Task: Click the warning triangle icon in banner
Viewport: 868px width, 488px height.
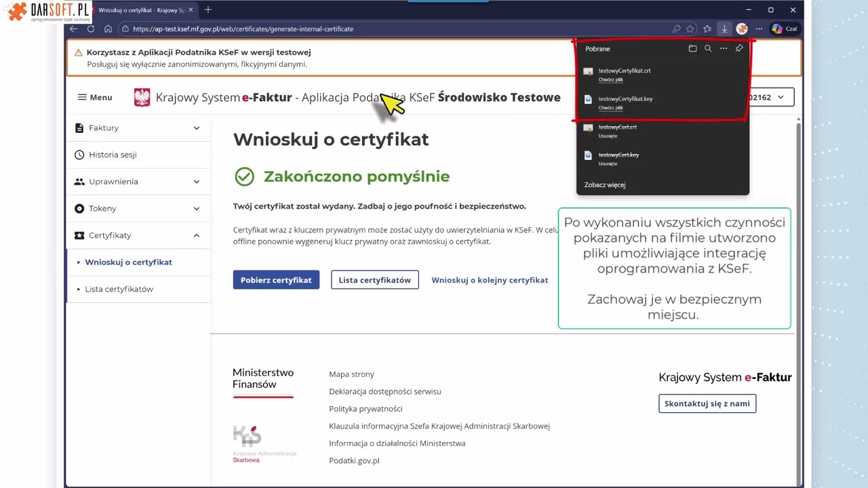Action: pyautogui.click(x=79, y=52)
